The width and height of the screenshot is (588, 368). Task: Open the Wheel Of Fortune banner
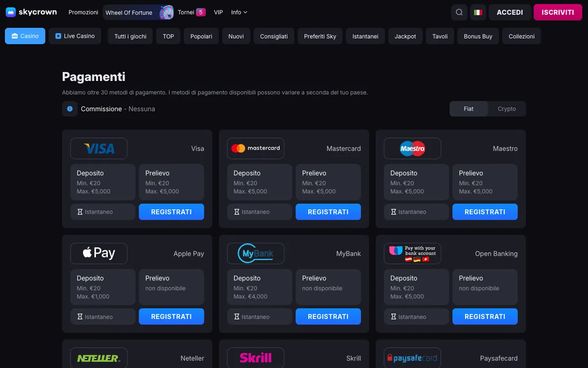coord(139,12)
